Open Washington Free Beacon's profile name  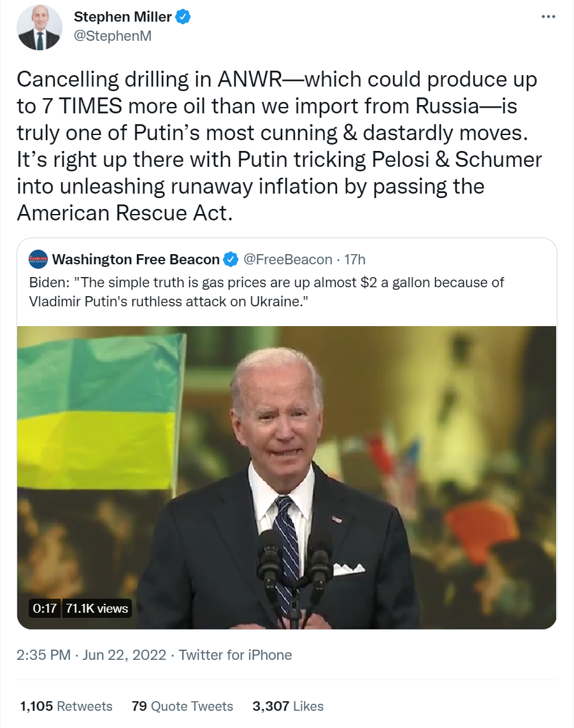click(136, 259)
